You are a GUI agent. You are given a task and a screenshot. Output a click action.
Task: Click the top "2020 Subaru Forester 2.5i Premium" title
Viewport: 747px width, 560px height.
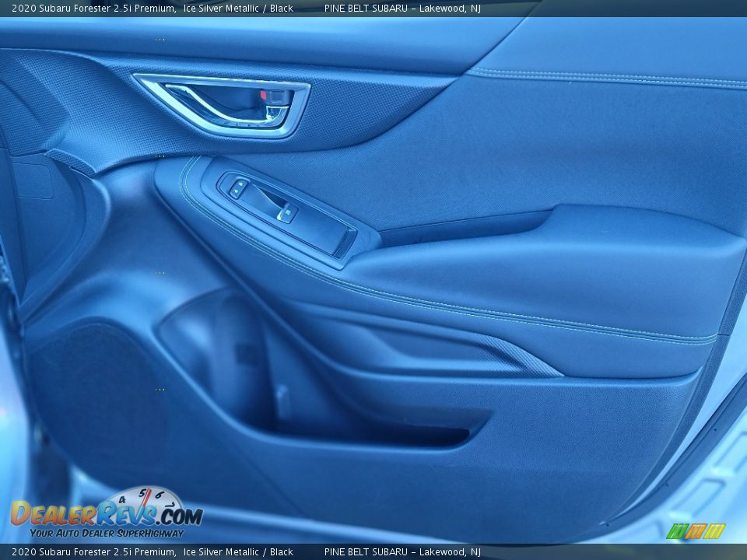click(93, 9)
